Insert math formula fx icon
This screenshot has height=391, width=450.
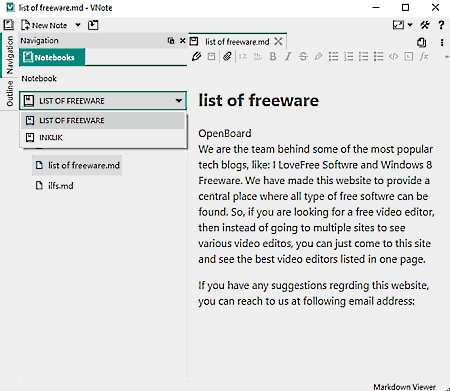click(x=424, y=56)
